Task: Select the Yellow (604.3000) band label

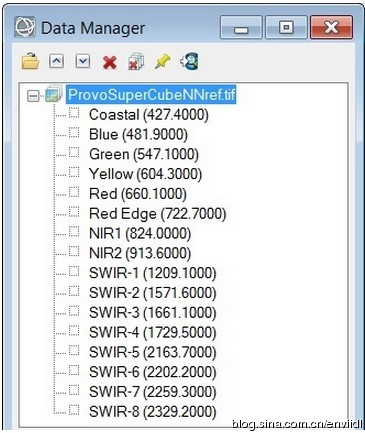Action: 145,174
